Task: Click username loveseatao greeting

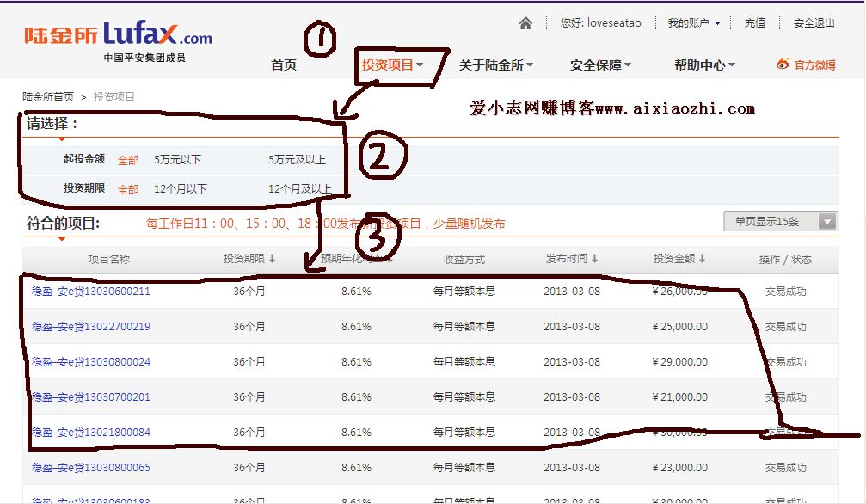Action: coord(601,23)
